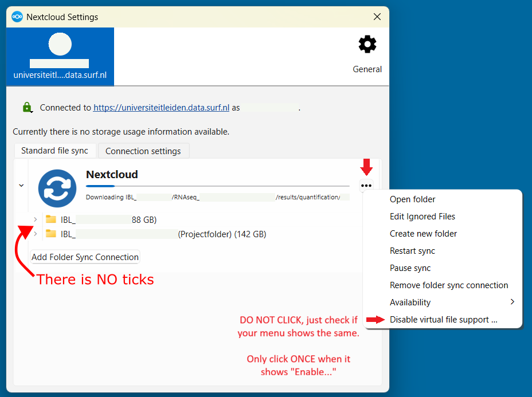The height and width of the screenshot is (397, 532).
Task: Close the Nextcloud Settings window
Action: coord(377,17)
